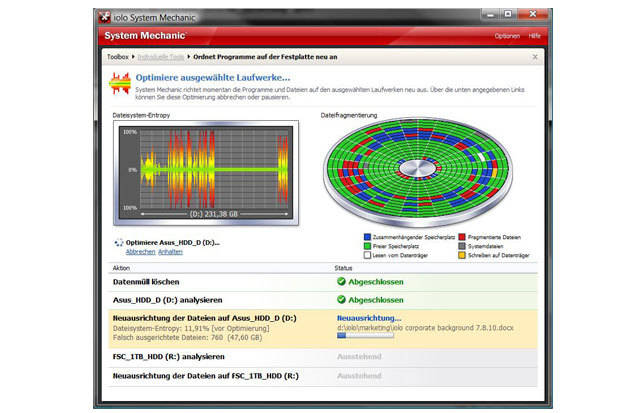The width and height of the screenshot is (618, 413).
Task: Click the Status column header
Action: tap(343, 268)
